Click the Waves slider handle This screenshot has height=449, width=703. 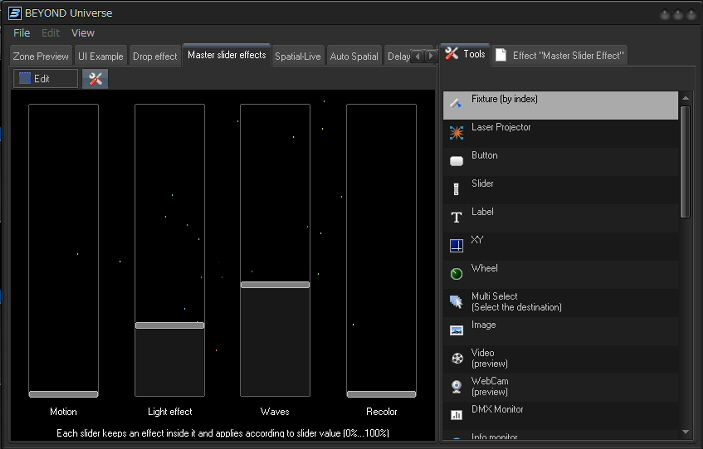(x=275, y=284)
